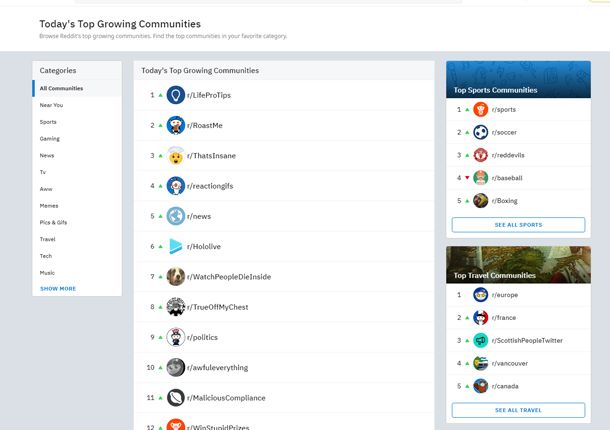The height and width of the screenshot is (430, 610).
Task: Select the Memes category
Action: pyautogui.click(x=77, y=205)
